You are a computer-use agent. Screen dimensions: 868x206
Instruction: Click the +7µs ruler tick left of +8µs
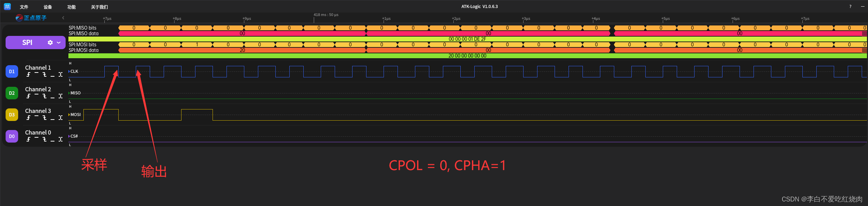107,18
